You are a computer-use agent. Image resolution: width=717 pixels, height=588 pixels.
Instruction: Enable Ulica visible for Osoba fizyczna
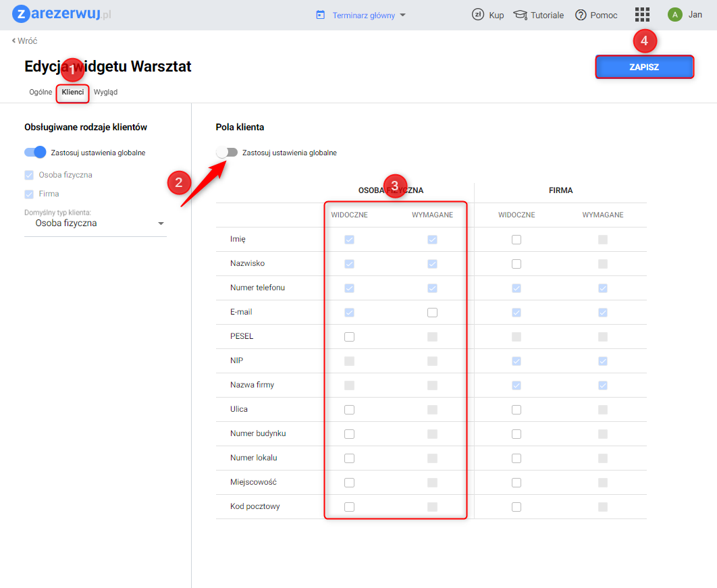(349, 410)
